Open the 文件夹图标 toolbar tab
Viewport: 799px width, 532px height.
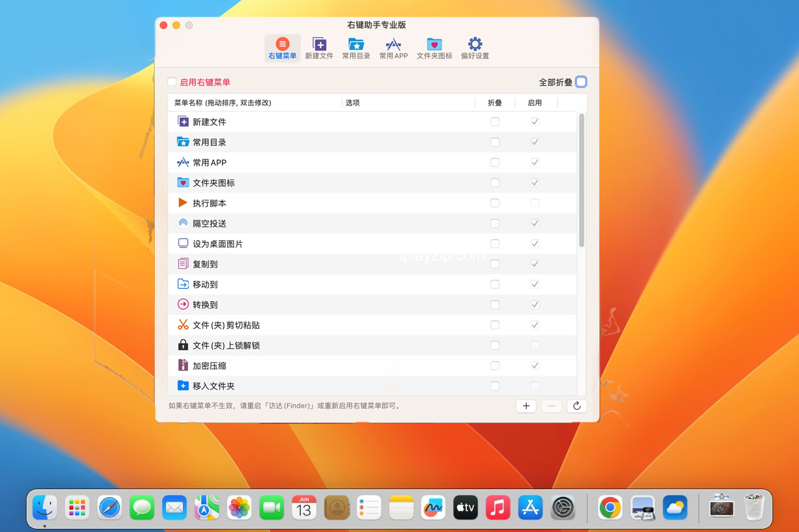(x=435, y=49)
